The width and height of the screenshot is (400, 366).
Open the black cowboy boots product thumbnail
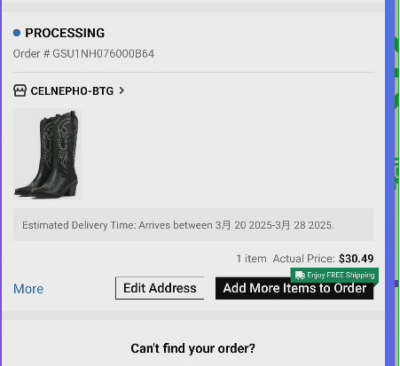(47, 154)
